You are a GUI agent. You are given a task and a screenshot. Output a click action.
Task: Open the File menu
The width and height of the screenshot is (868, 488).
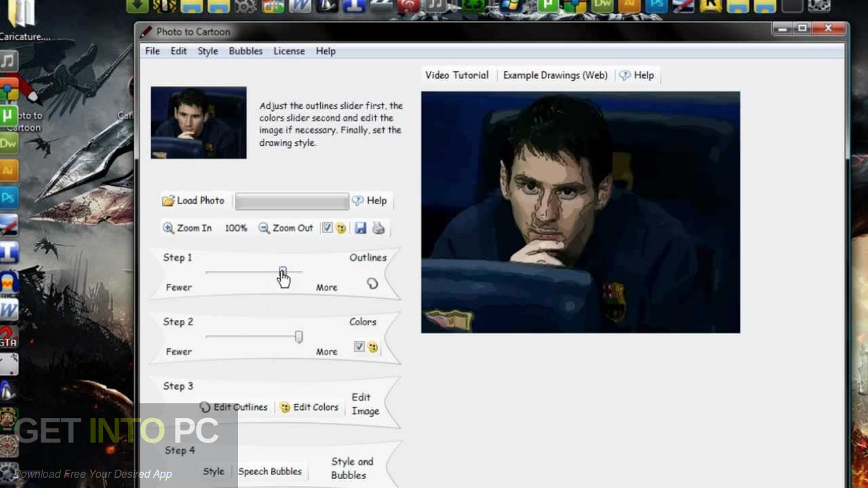click(153, 51)
